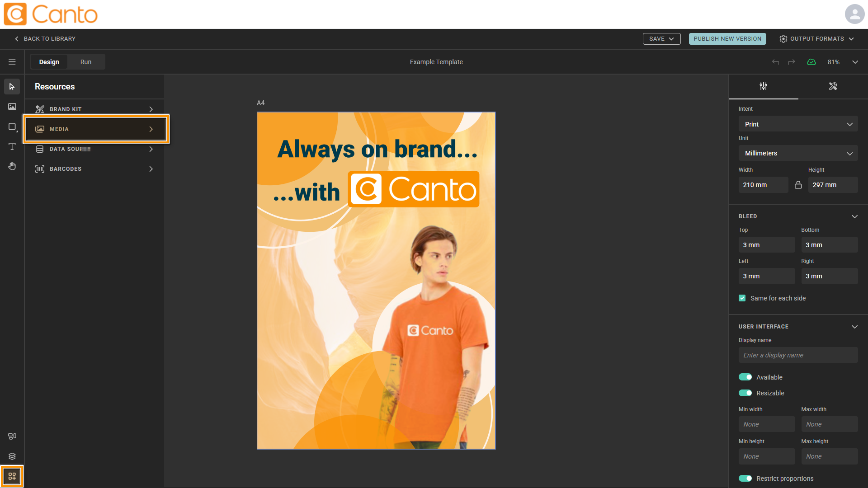Image resolution: width=868 pixels, height=488 pixels.
Task: Toggle the Resizable switch
Action: [745, 393]
